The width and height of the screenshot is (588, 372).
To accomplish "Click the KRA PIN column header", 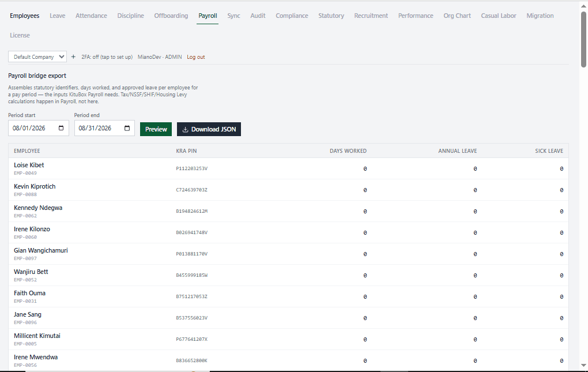I will click(186, 151).
